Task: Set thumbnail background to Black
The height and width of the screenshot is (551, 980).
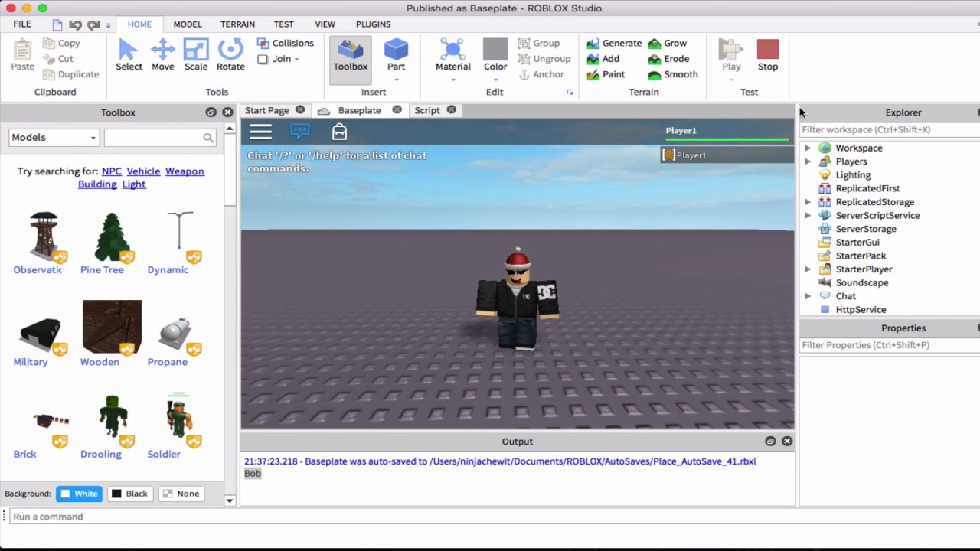Action: [129, 494]
